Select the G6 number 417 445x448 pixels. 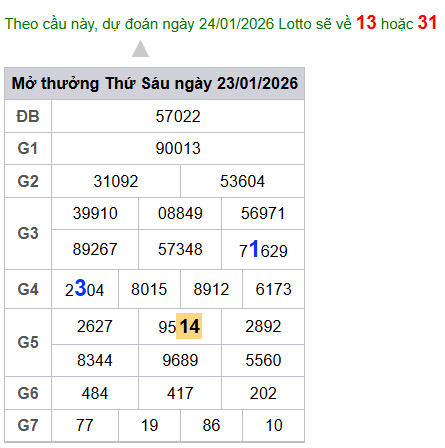(180, 393)
